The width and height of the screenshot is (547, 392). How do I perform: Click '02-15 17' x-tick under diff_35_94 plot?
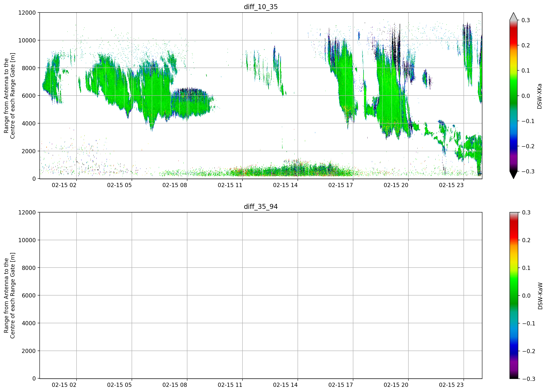341,385
